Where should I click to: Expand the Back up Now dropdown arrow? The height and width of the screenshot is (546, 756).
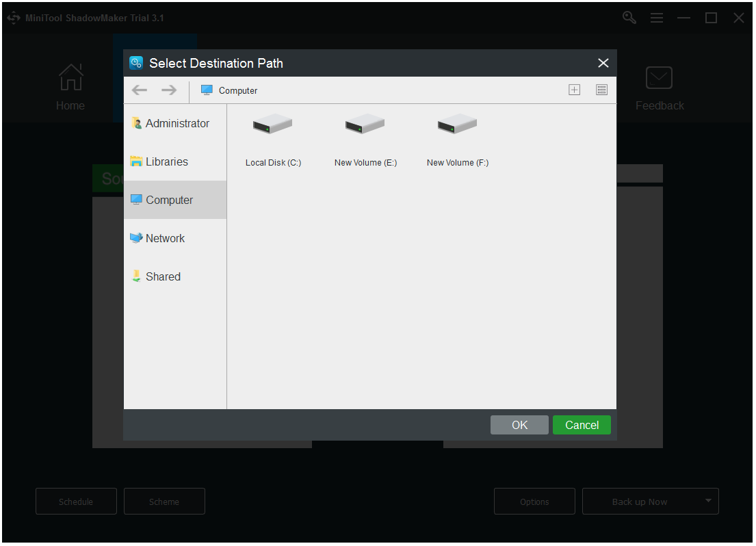[x=708, y=501]
